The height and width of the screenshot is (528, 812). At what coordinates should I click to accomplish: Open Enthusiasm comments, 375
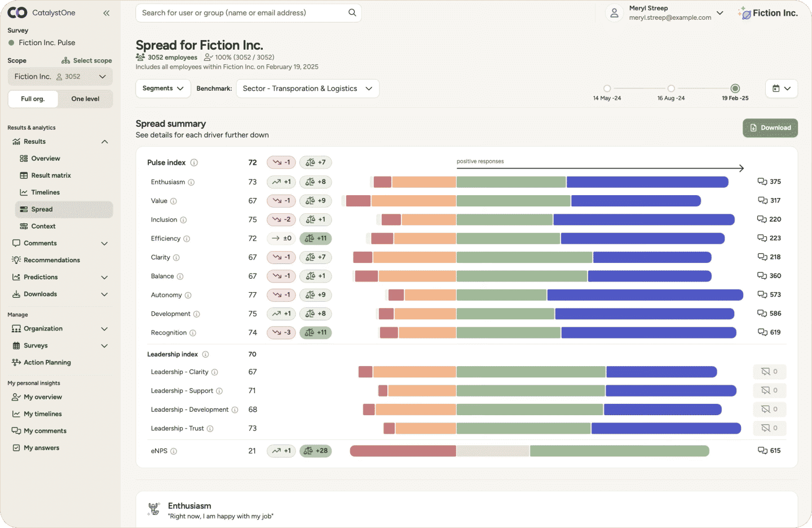769,182
